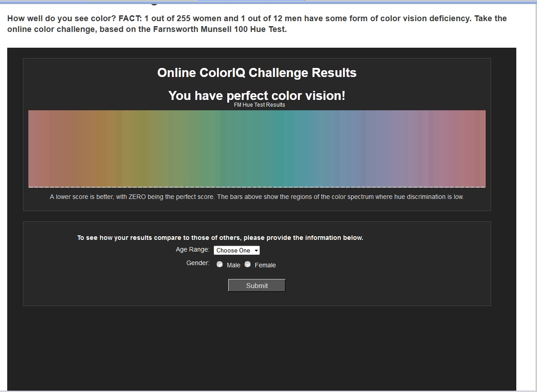Click the FM Hue Test Results spectrum chart
The image size is (537, 392).
point(257,149)
